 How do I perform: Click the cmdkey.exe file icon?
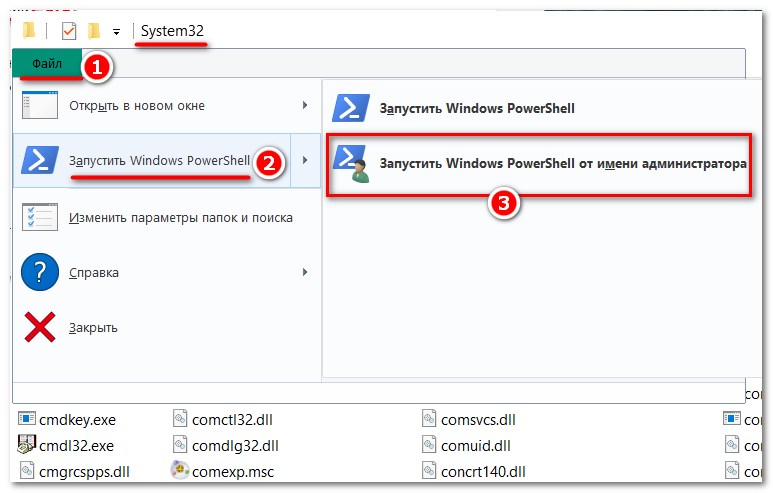pos(27,419)
